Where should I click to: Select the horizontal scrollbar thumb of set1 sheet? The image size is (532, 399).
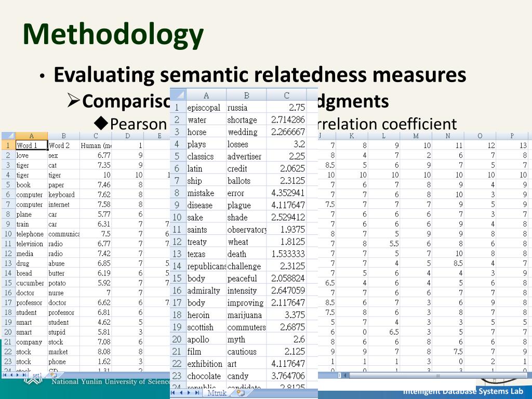coord(437,375)
